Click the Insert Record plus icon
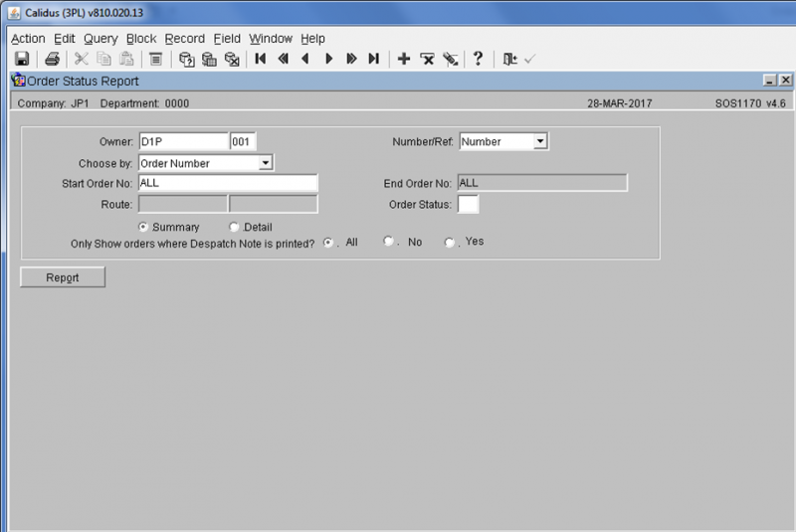 coord(404,59)
